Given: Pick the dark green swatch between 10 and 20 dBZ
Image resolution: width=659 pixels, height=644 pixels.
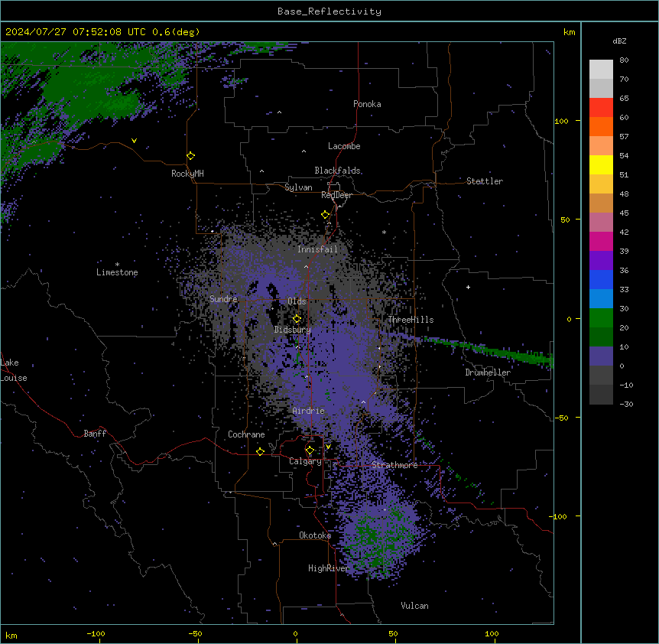Looking at the screenshot, I should tap(601, 337).
